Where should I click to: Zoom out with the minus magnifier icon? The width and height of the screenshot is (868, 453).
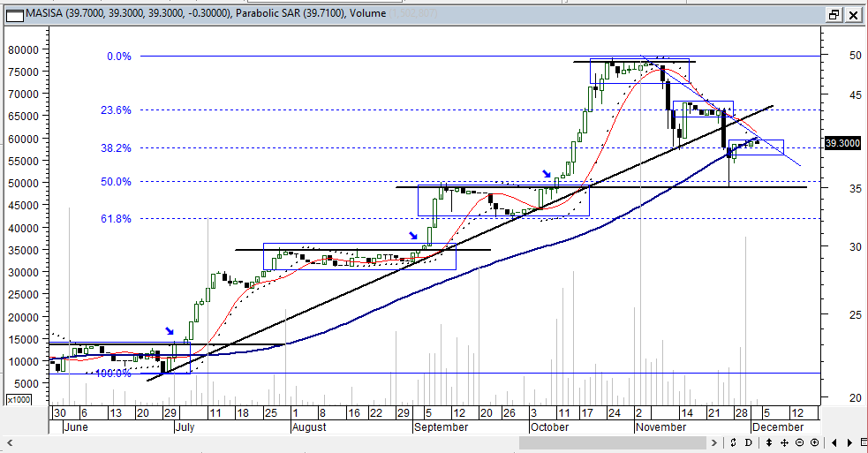tap(799, 442)
